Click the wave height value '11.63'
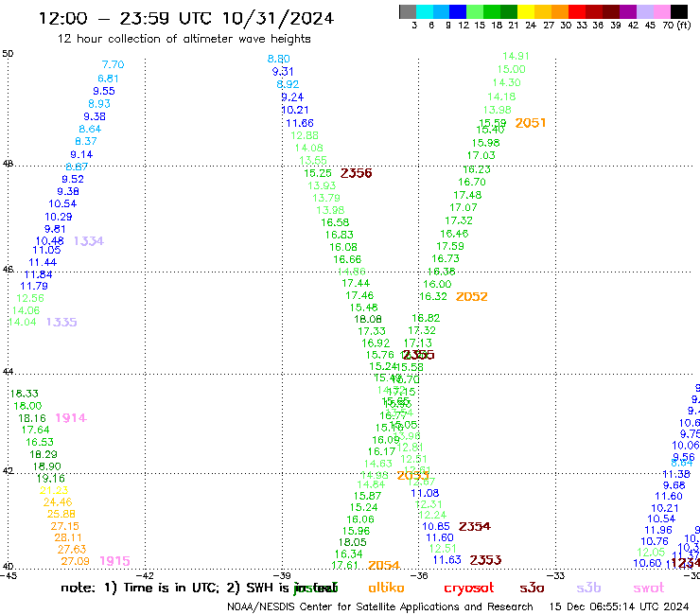Screen dimensions: 700x615 point(446,560)
